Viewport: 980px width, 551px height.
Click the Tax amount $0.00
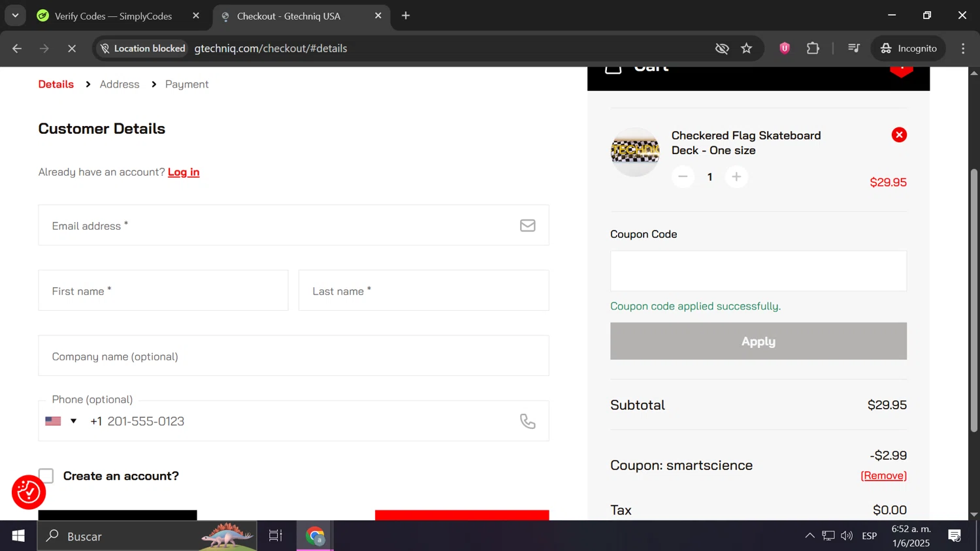click(889, 510)
